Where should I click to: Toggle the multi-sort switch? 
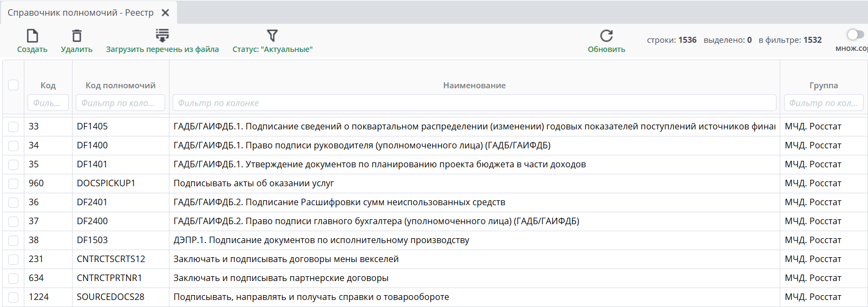(854, 35)
